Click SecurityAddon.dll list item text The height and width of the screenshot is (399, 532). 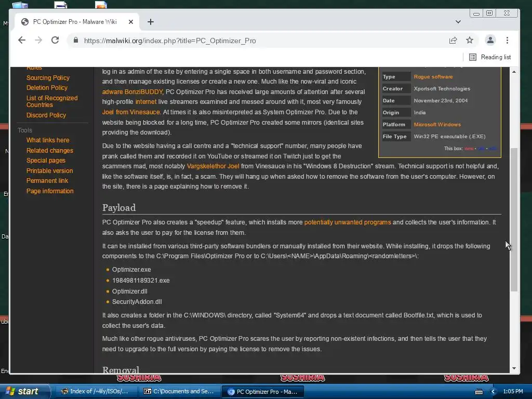click(x=137, y=302)
